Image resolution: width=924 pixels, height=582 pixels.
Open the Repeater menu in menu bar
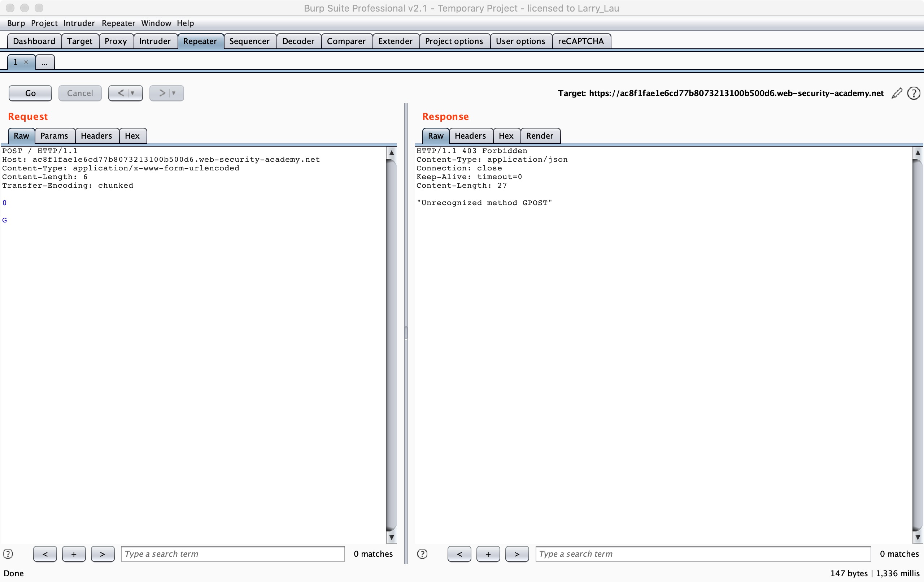click(118, 23)
